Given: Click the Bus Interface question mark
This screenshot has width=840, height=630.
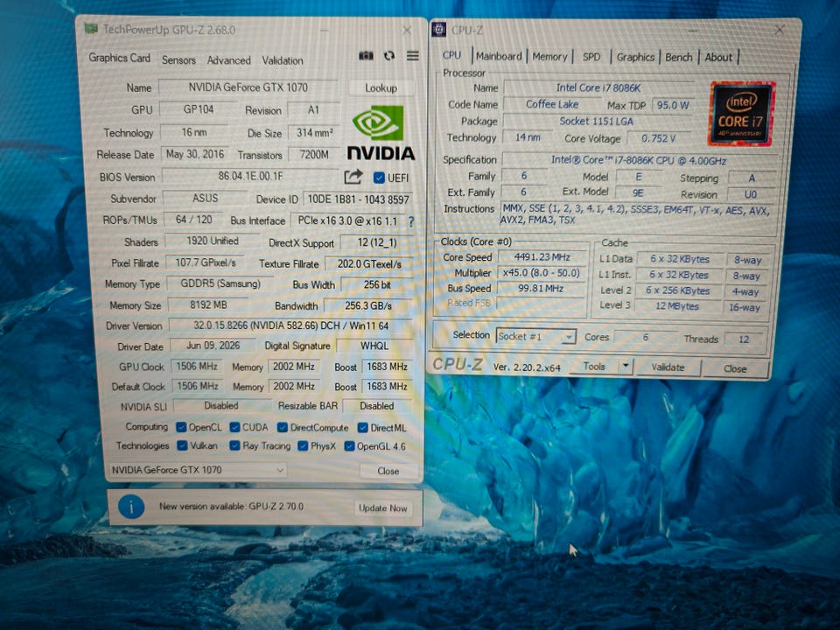Looking at the screenshot, I should tap(411, 221).
